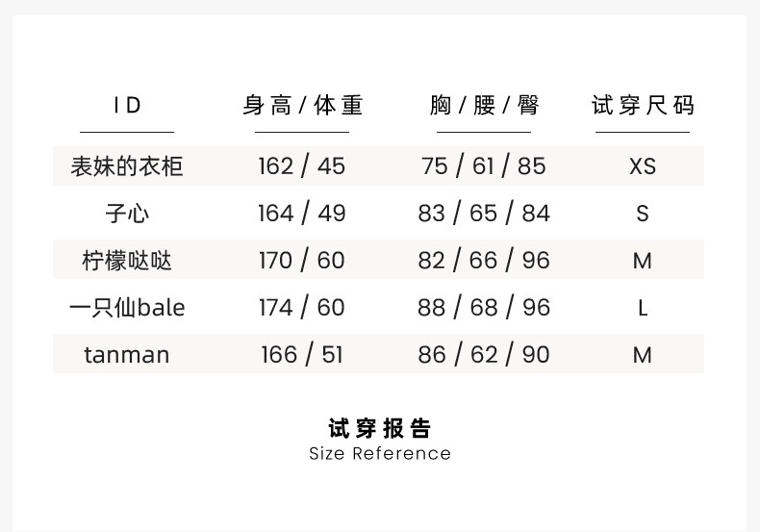Click the 试穿尺码 column header
Viewport: 760px width, 532px height.
click(x=643, y=105)
